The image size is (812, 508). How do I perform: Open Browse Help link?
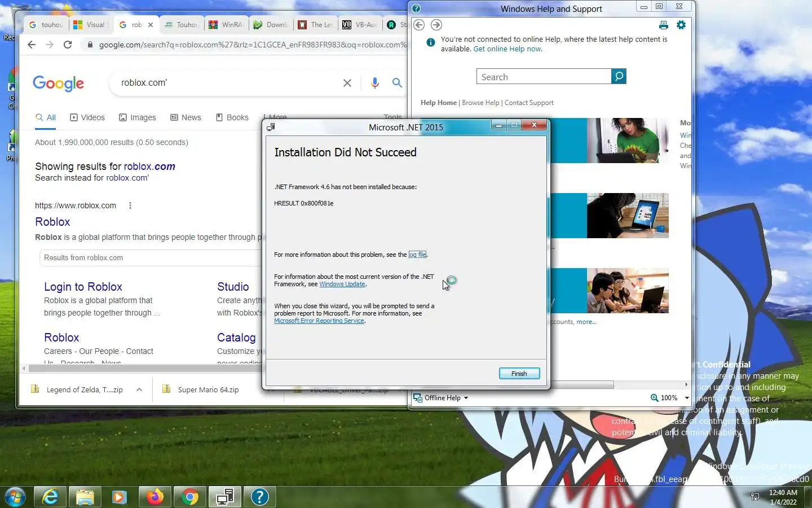[x=480, y=103]
